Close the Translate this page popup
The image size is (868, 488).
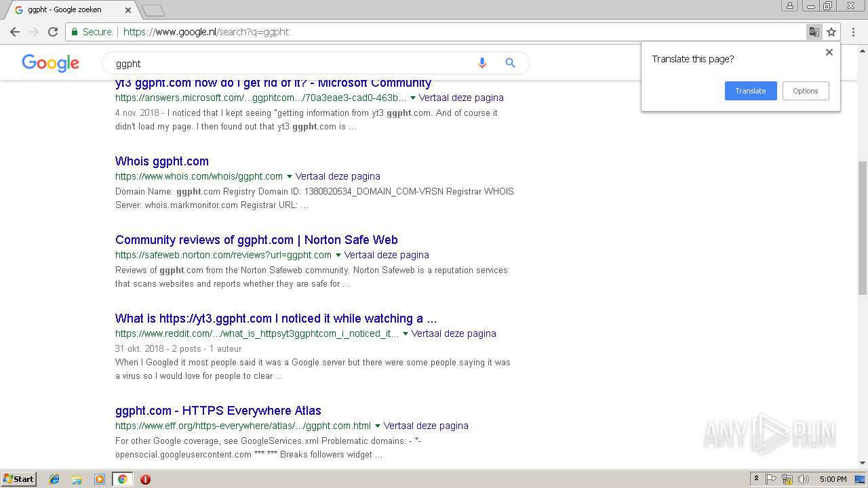point(829,52)
